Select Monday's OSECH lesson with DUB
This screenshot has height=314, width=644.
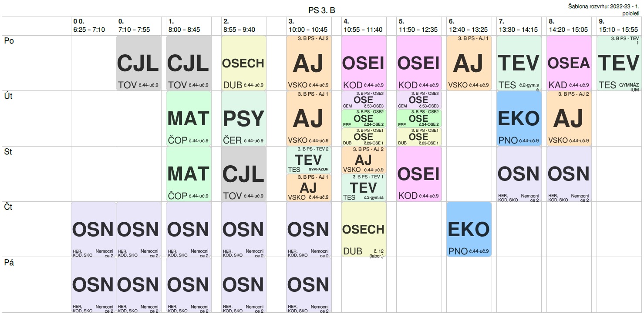[243, 63]
